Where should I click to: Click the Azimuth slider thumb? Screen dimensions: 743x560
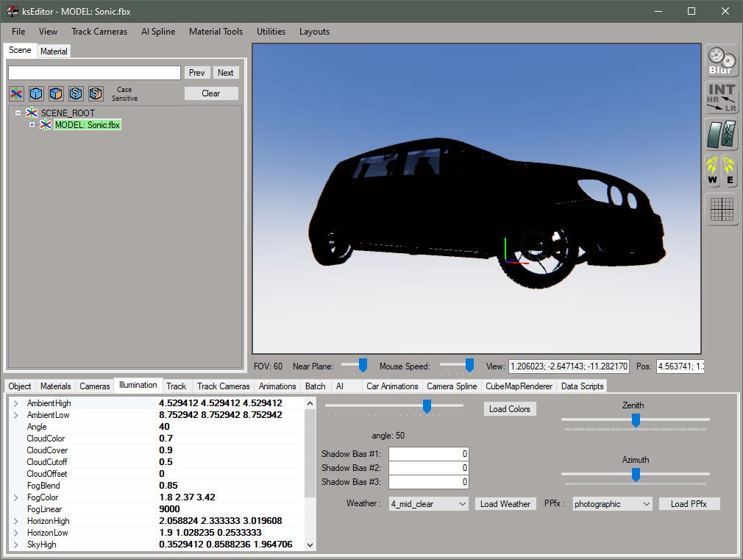click(x=636, y=475)
